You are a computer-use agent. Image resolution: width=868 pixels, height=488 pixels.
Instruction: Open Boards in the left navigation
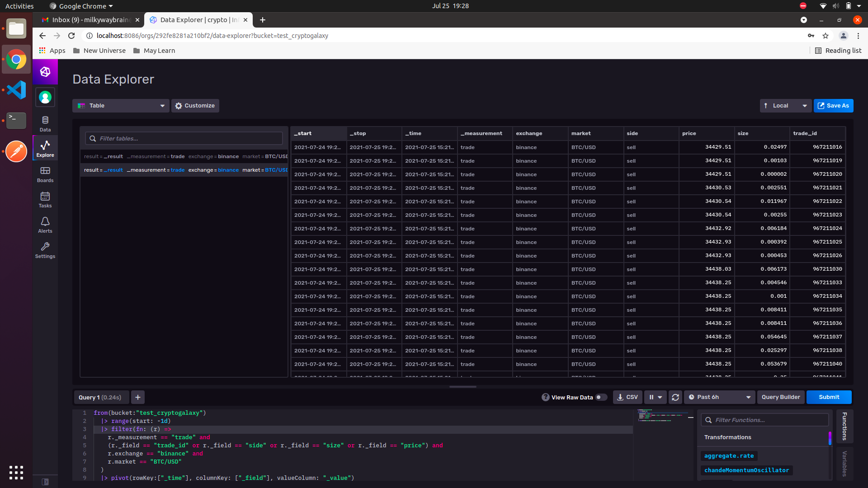click(45, 174)
